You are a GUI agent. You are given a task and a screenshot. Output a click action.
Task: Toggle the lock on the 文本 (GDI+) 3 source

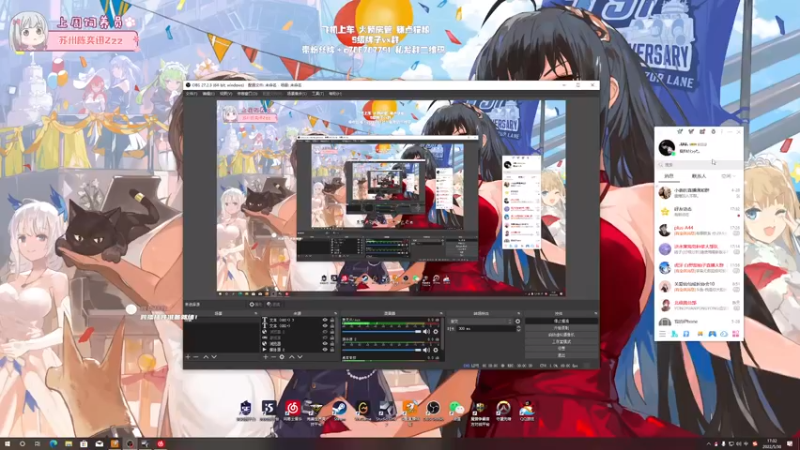(332, 320)
